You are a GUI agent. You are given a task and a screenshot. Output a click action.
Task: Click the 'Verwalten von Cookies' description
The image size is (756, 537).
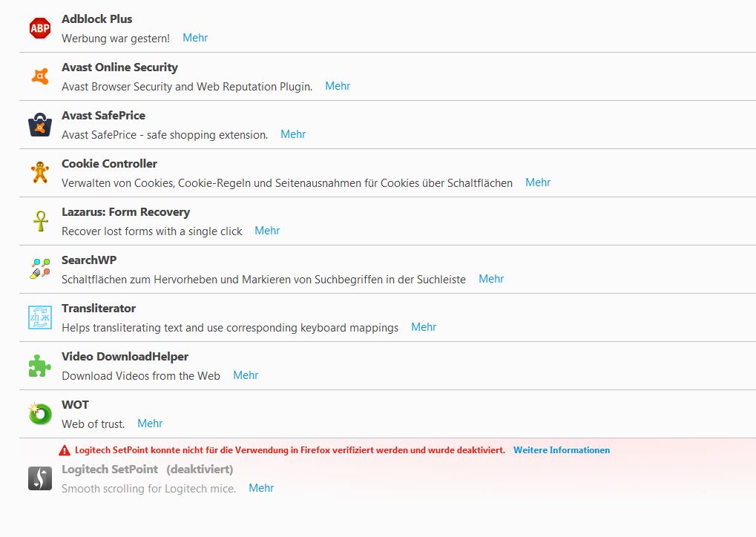[287, 183]
